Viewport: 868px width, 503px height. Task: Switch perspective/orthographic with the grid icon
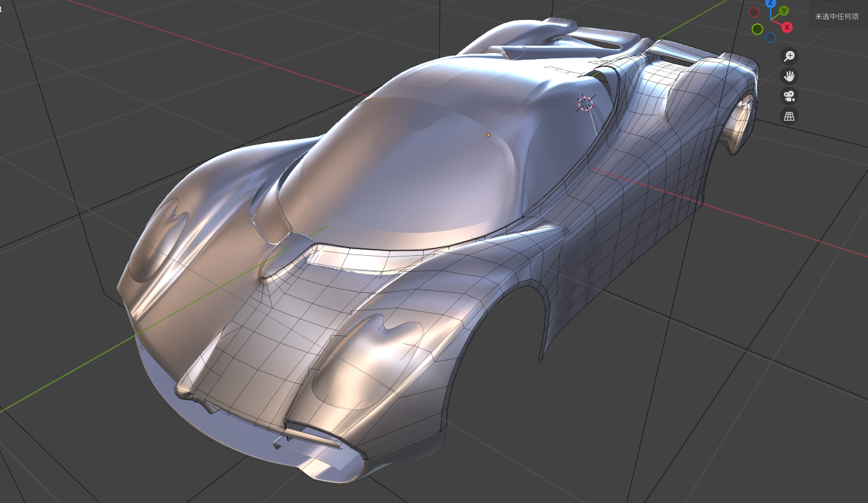click(x=789, y=116)
